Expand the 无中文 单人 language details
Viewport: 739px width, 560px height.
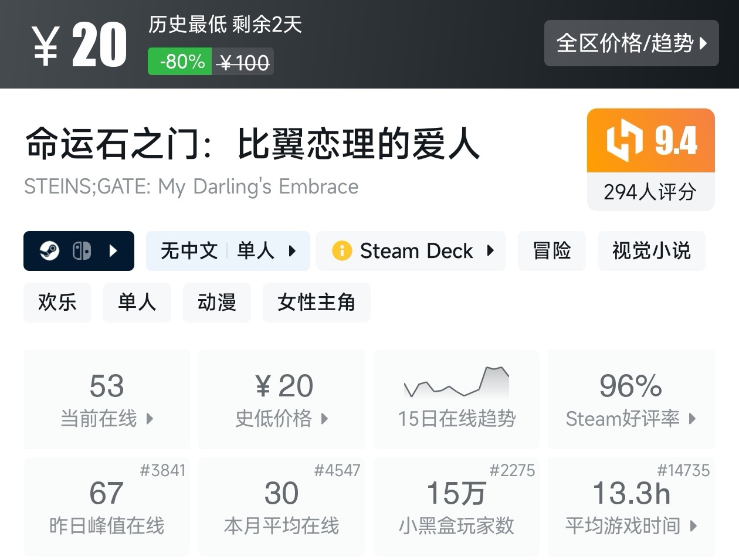pos(228,251)
